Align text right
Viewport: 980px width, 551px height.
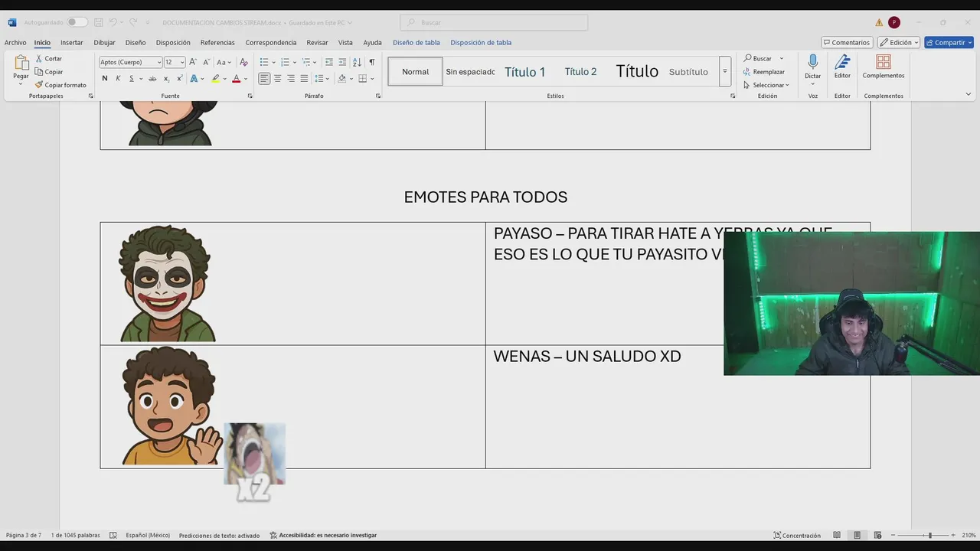(x=290, y=78)
